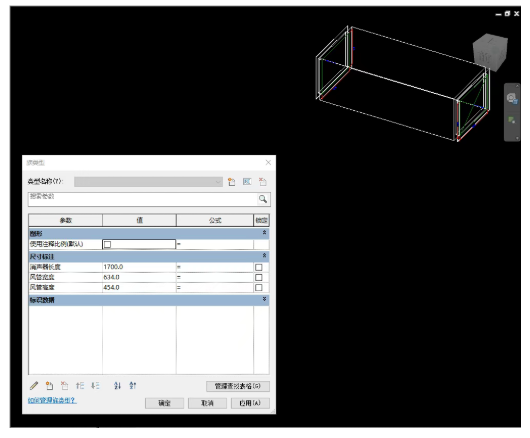The width and height of the screenshot is (530, 438).
Task: Toggle the 使用注释比例 checkbox
Action: pyautogui.click(x=107, y=244)
